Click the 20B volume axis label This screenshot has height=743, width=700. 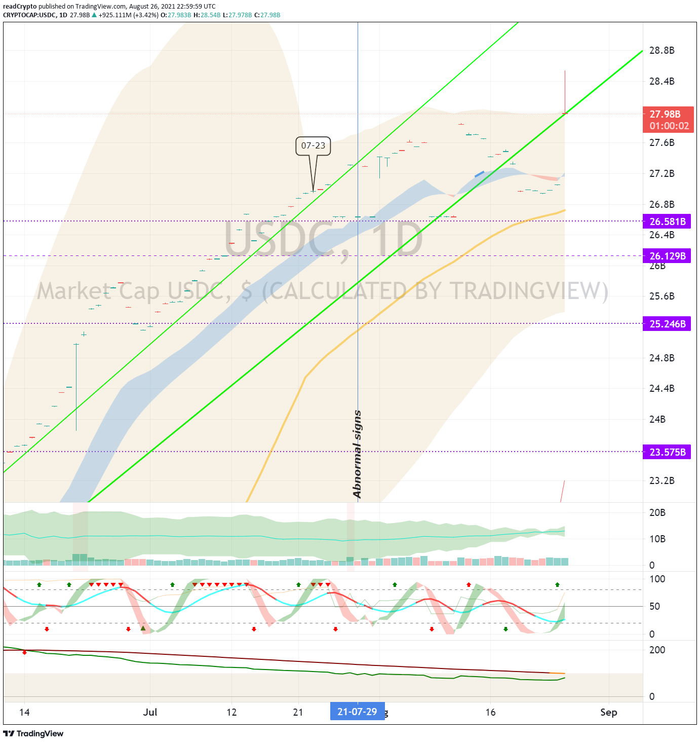click(x=657, y=512)
